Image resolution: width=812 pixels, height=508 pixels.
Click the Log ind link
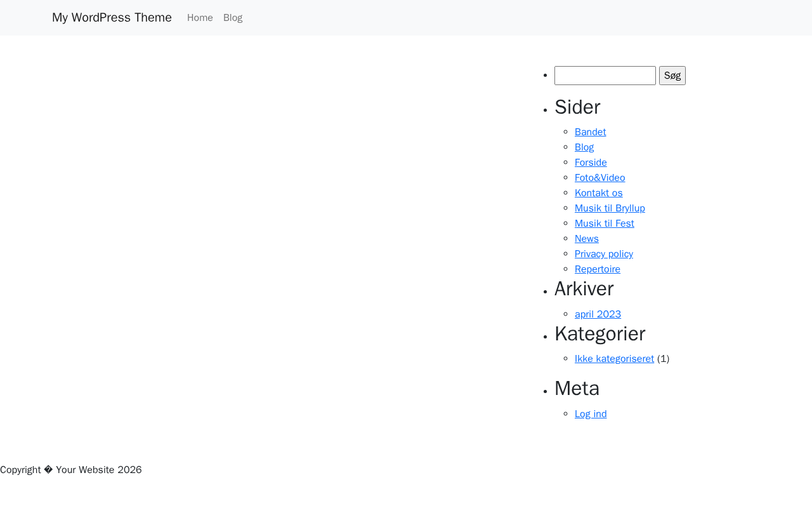click(x=590, y=414)
